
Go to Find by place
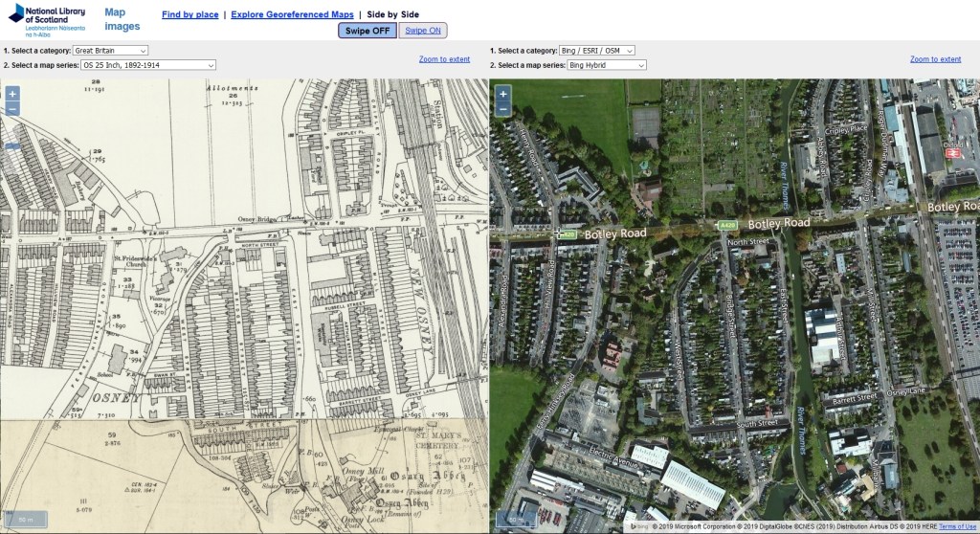(x=189, y=15)
